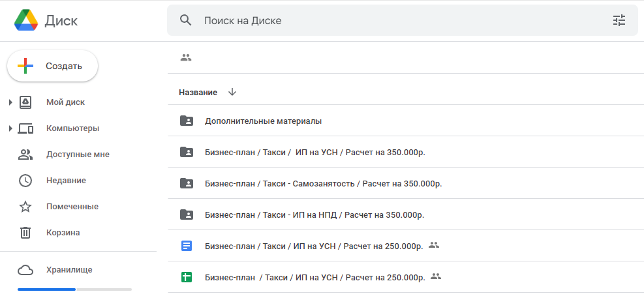Click the shared people icon above the list
644x296 pixels.
pyautogui.click(x=186, y=57)
